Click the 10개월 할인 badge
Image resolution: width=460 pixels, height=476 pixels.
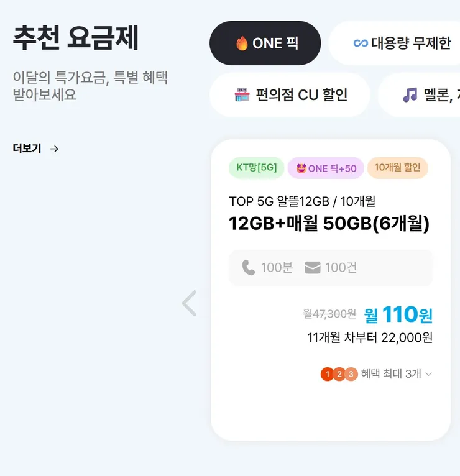click(x=397, y=168)
